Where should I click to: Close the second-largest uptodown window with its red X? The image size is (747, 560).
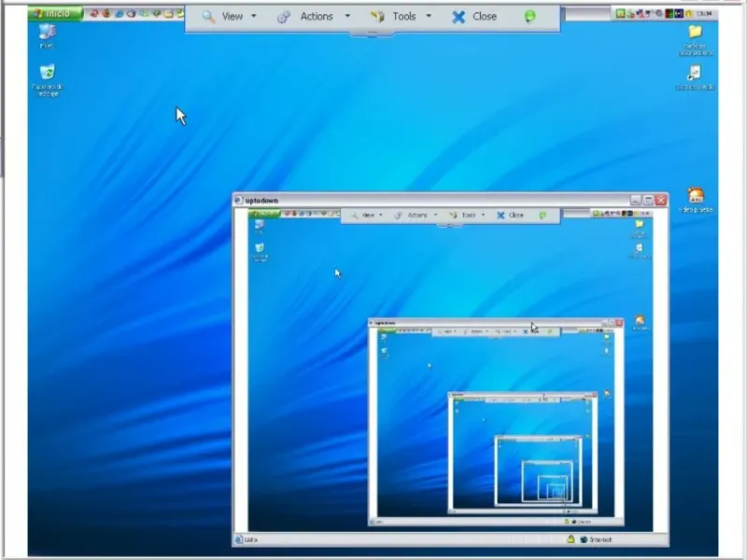click(619, 323)
